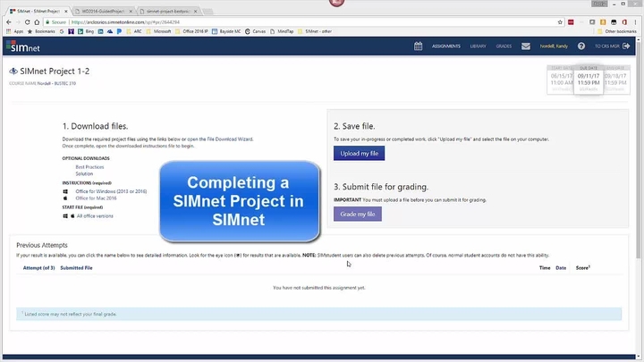Download the Best Practices file
Viewport: 644px width, 362px height.
click(89, 167)
